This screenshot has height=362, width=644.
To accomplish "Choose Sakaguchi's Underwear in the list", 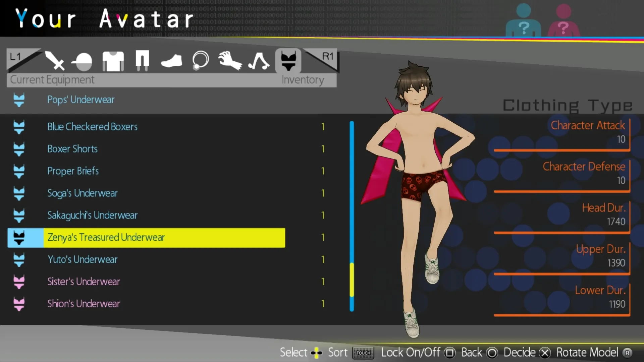I will (92, 215).
